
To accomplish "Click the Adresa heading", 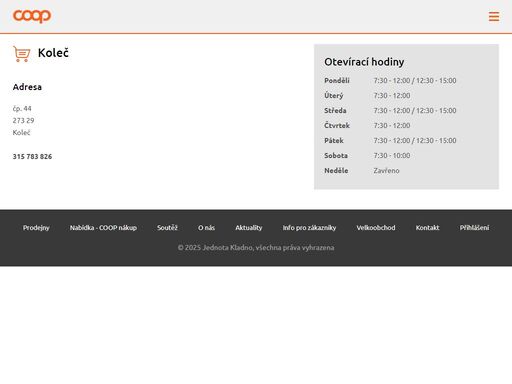I will [x=27, y=87].
